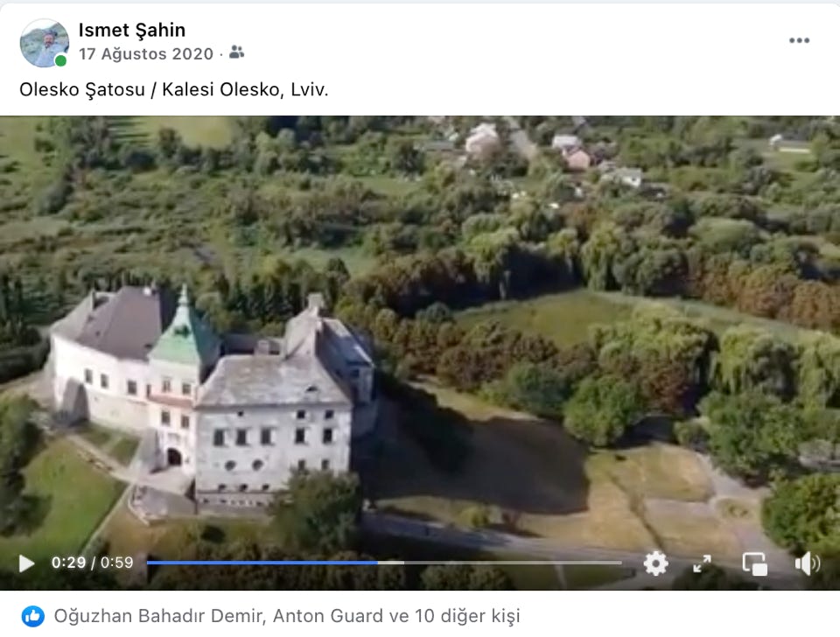The height and width of the screenshot is (637, 840).
Task: Click the blue like reaction icon
Action: point(33,616)
